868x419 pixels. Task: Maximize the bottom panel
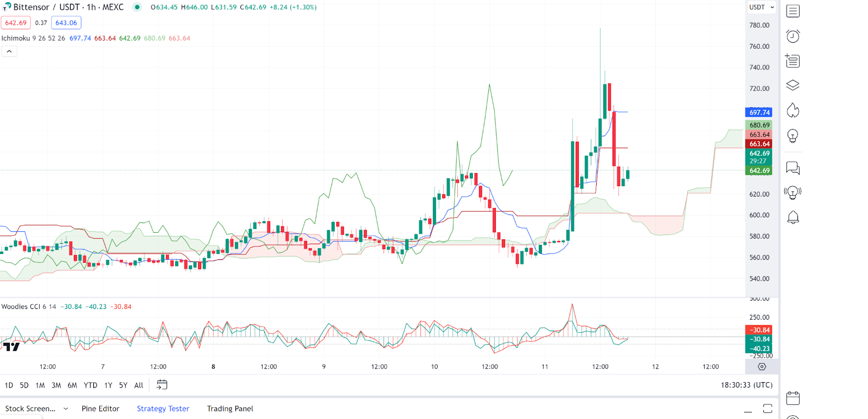click(x=767, y=409)
